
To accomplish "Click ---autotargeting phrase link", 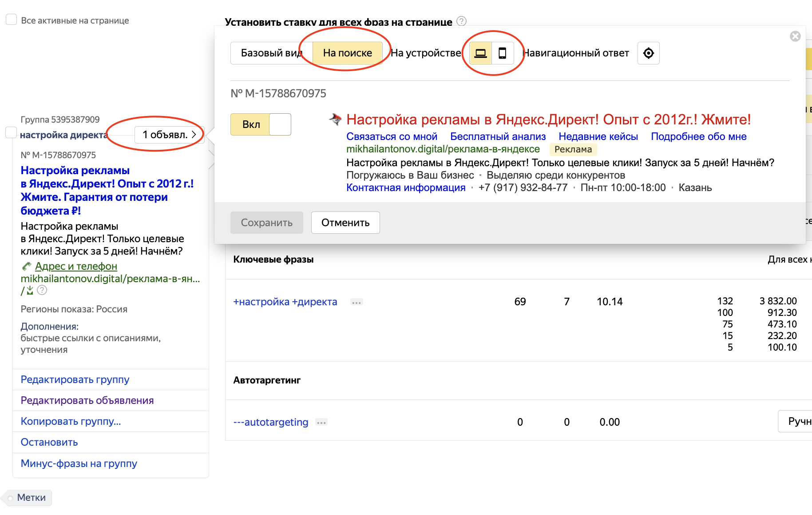I will [271, 422].
